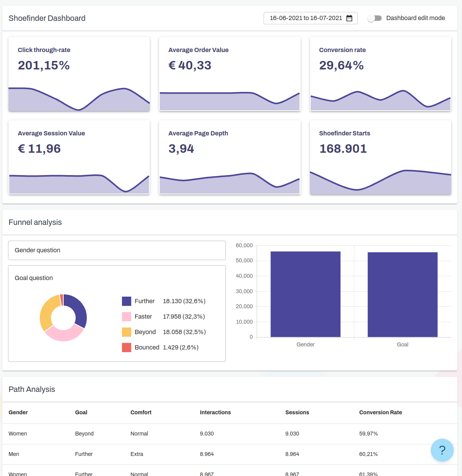Click the calendar icon in date range field

(349, 18)
